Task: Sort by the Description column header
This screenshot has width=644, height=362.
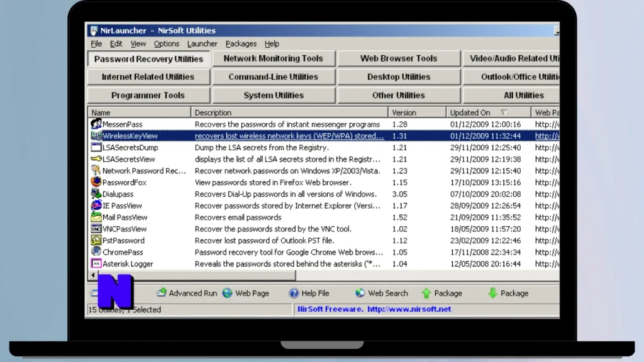Action: tap(289, 112)
